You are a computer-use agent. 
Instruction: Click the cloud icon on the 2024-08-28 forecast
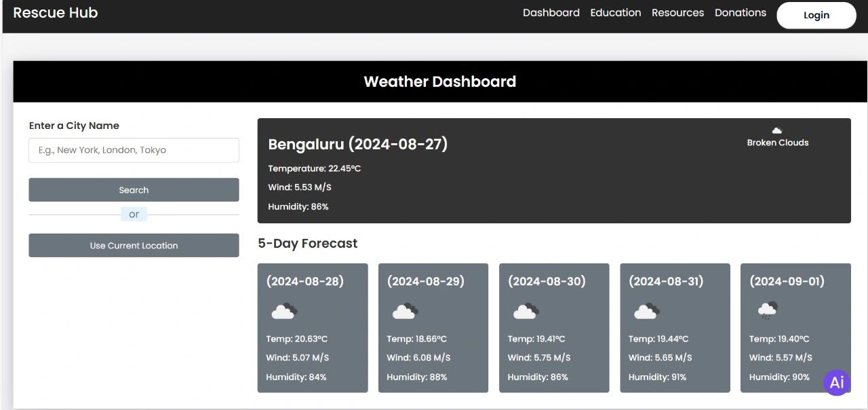point(284,312)
